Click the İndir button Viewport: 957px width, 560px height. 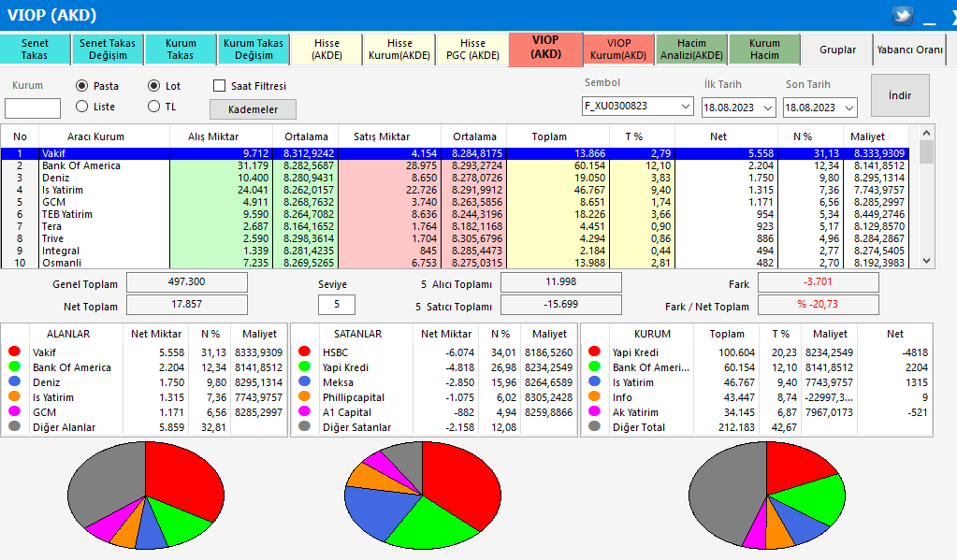tap(900, 95)
